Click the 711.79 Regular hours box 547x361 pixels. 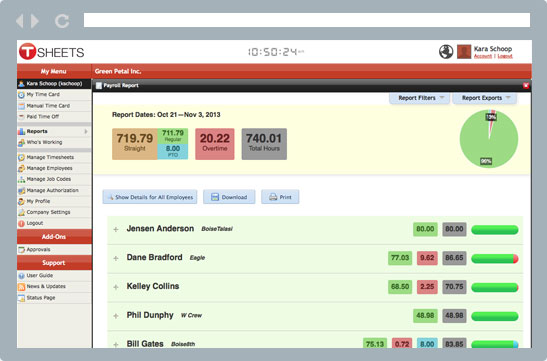pyautogui.click(x=173, y=136)
